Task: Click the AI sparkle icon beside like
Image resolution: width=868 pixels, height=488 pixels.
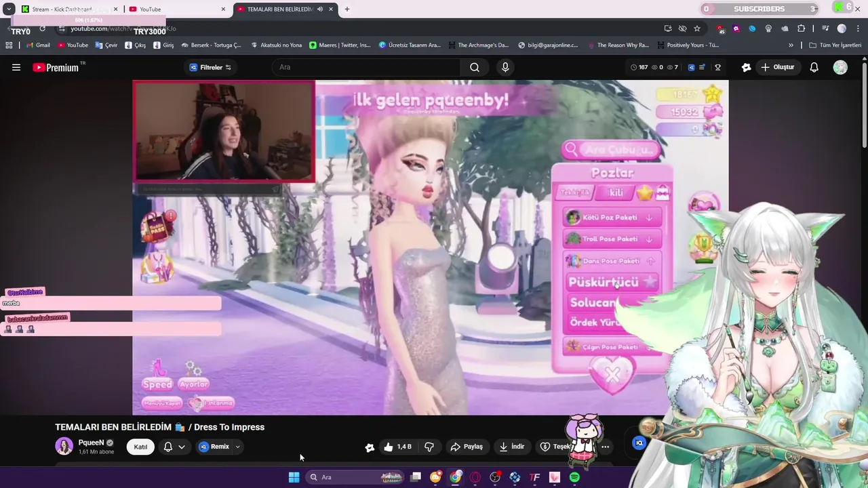Action: [x=370, y=447]
